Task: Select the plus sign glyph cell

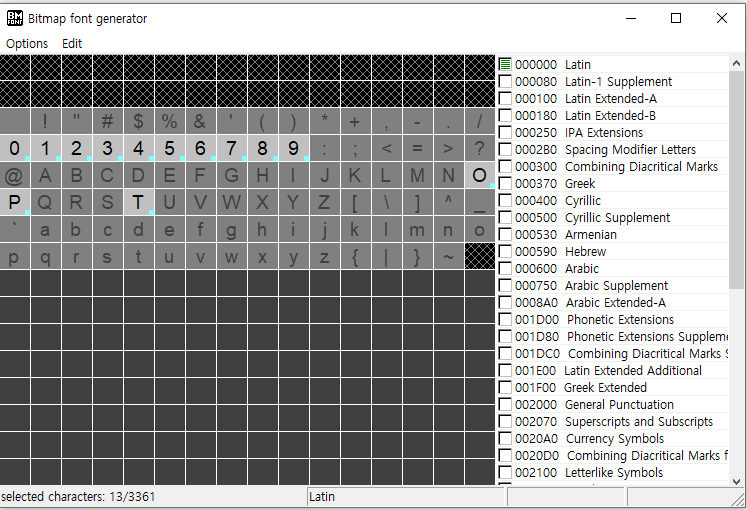Action: pyautogui.click(x=355, y=121)
